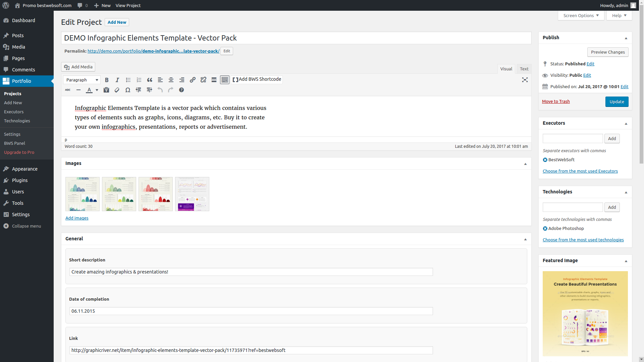This screenshot has width=644, height=362.
Task: Open Dashboard in sidebar menu
Action: (27, 20)
